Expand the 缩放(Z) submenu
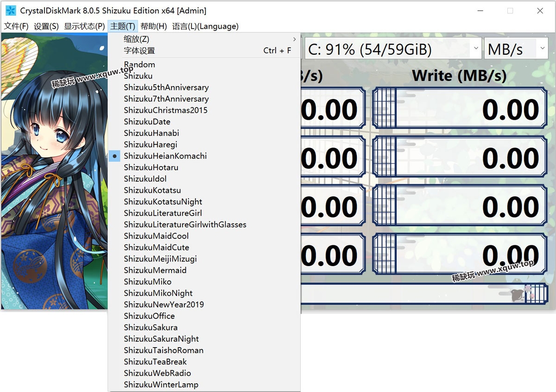This screenshot has height=392, width=556. pyautogui.click(x=204, y=39)
